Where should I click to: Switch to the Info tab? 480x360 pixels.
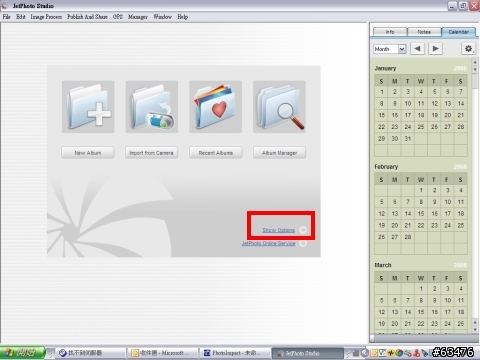pos(390,32)
